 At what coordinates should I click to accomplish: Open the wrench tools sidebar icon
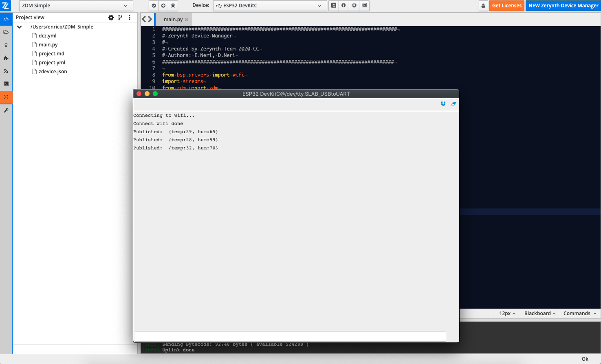coord(6,110)
